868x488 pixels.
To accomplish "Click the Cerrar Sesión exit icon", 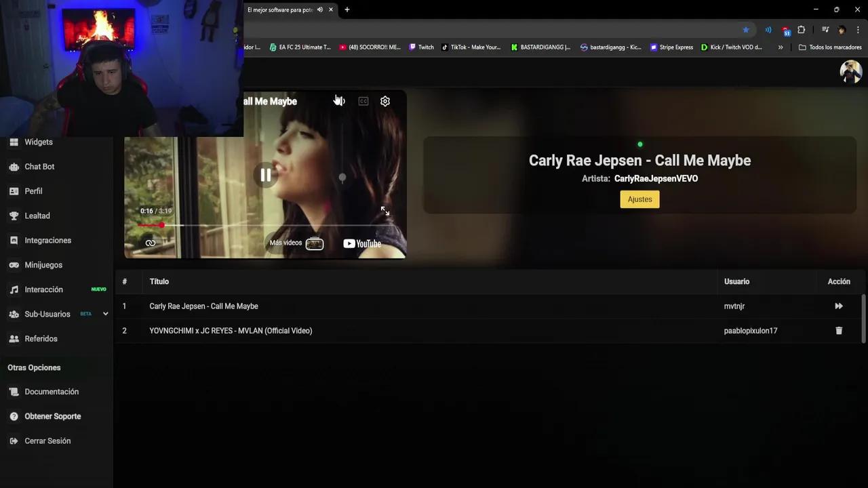I will pyautogui.click(x=14, y=441).
